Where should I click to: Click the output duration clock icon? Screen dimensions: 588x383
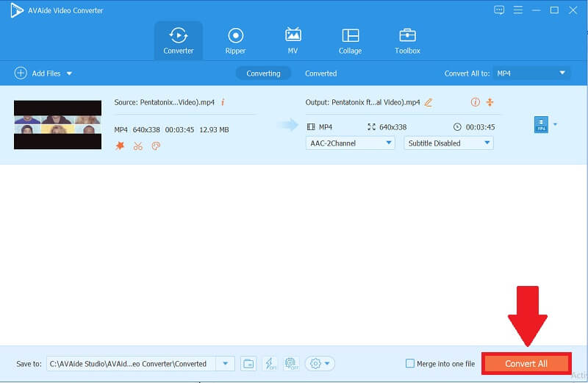(x=457, y=126)
